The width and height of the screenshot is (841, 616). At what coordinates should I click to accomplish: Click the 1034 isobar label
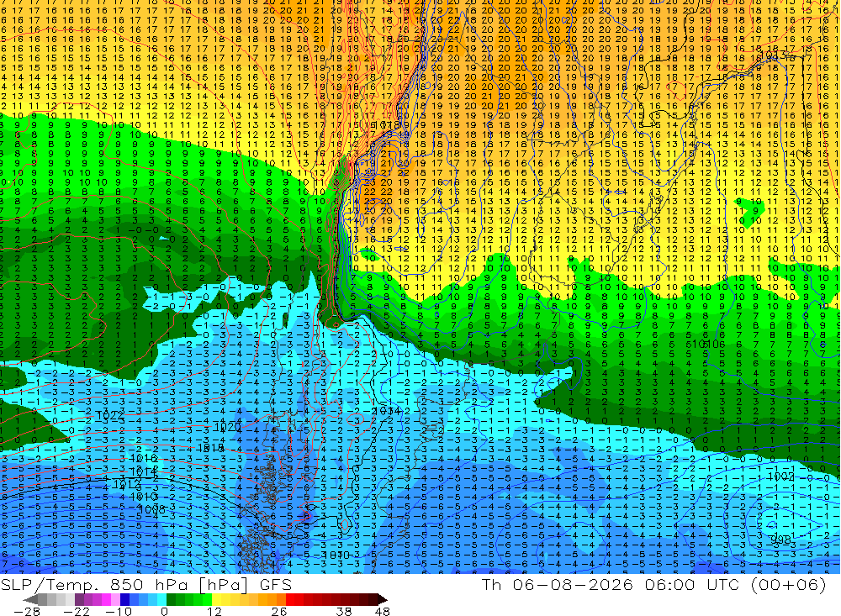pyautogui.click(x=386, y=411)
